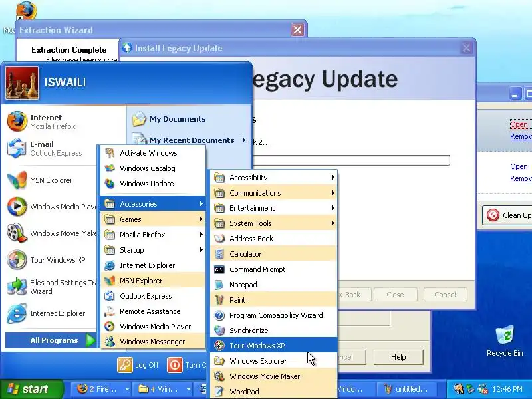Image resolution: width=532 pixels, height=399 pixels.
Task: Open the Accessories highlighted folder
Action: (153, 204)
